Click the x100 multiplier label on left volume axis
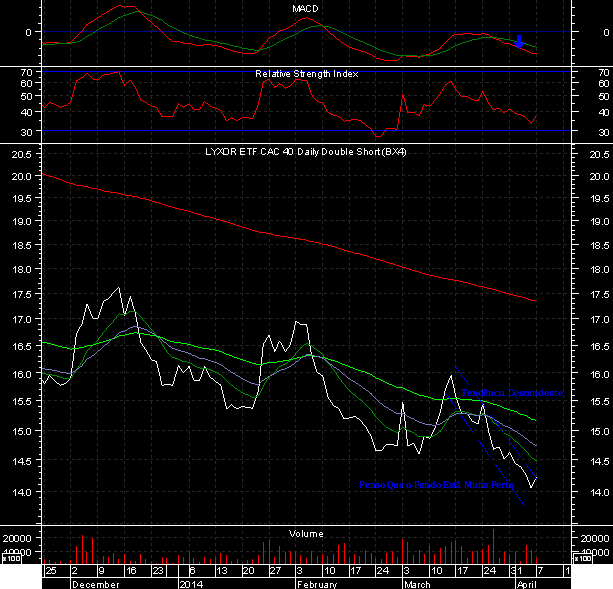Image resolution: width=613 pixels, height=589 pixels. 11,558
